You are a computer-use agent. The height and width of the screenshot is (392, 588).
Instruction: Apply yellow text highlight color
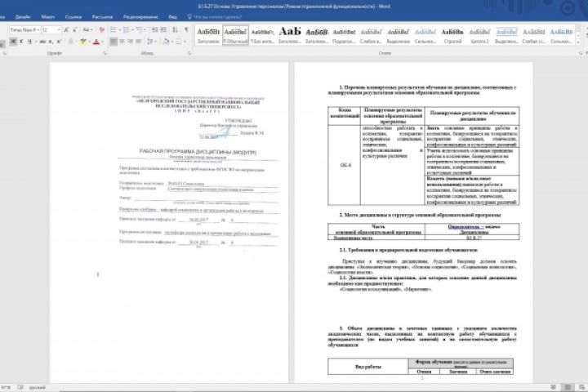point(82,42)
